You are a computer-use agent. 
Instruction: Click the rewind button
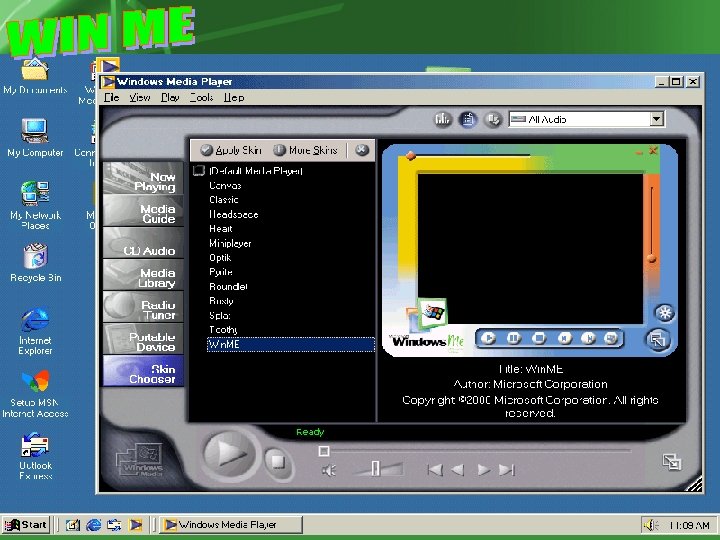pos(457,470)
